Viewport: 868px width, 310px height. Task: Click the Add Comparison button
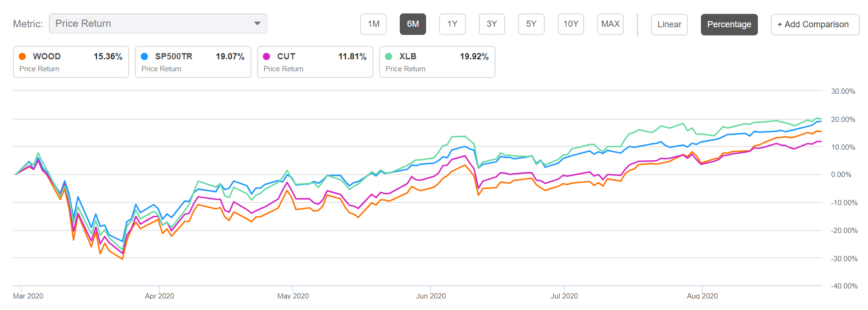coord(815,24)
